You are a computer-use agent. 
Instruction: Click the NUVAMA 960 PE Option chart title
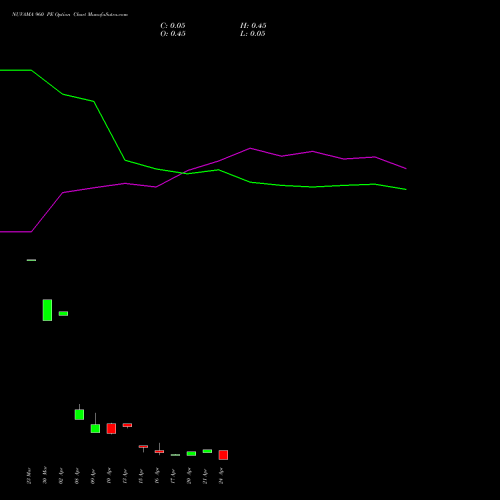[x=70, y=14]
